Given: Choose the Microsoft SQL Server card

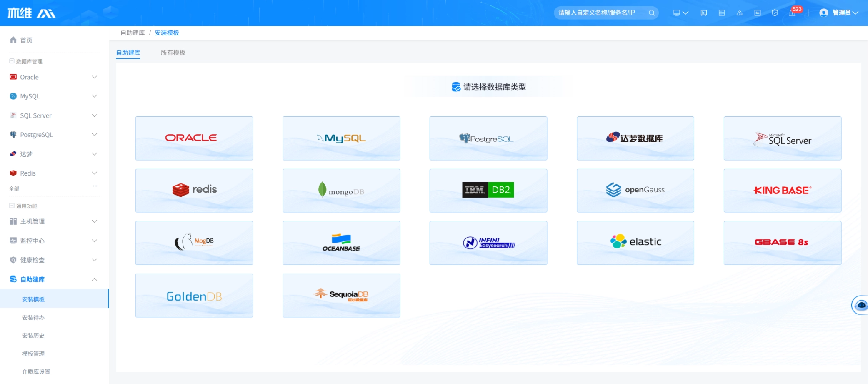Looking at the screenshot, I should coord(783,138).
